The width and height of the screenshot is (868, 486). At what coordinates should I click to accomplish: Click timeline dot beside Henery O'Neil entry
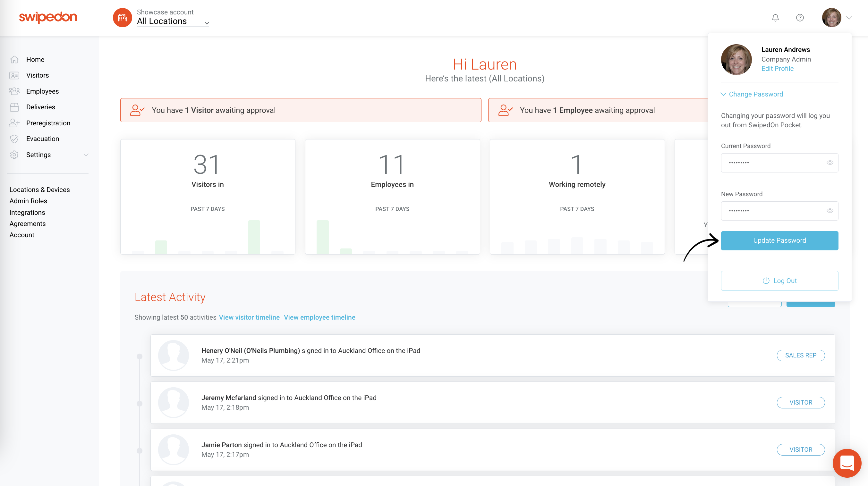click(140, 356)
